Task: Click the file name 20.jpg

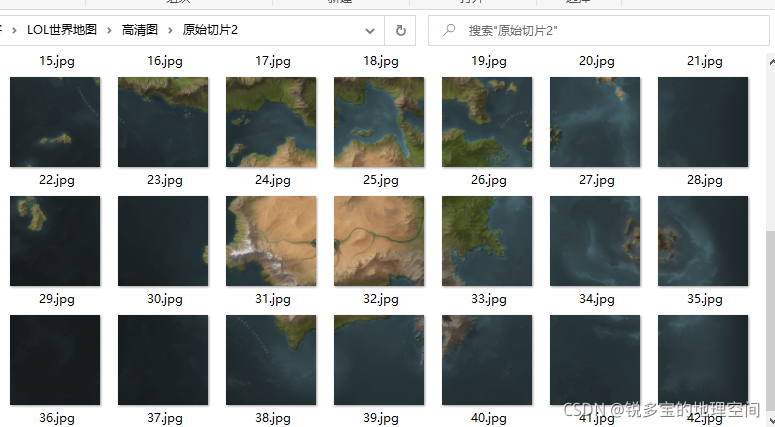Action: (x=597, y=61)
